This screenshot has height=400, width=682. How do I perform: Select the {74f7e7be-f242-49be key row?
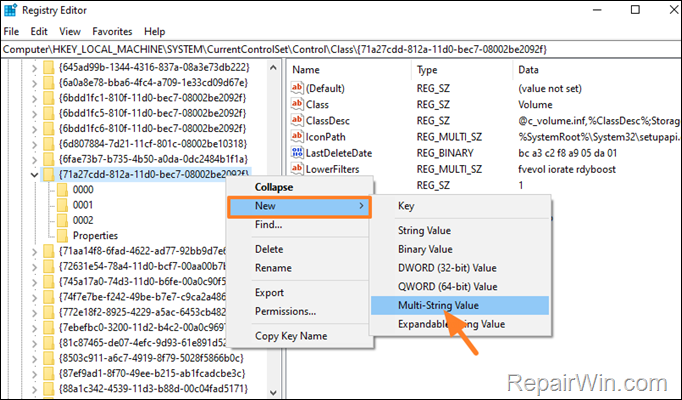pos(142,297)
